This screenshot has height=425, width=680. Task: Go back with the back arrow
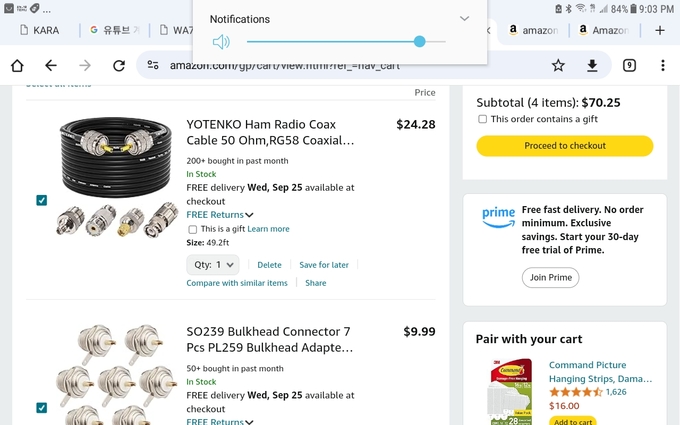[51, 65]
